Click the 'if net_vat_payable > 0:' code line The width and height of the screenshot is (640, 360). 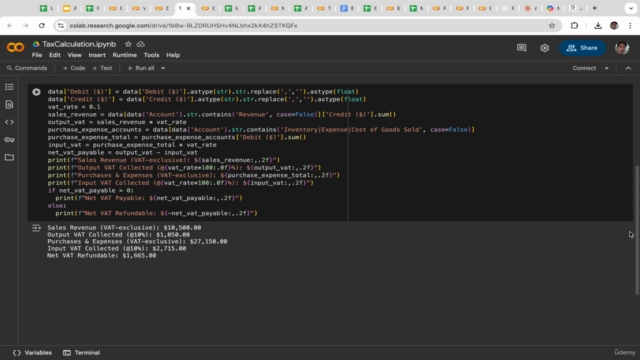(x=91, y=191)
